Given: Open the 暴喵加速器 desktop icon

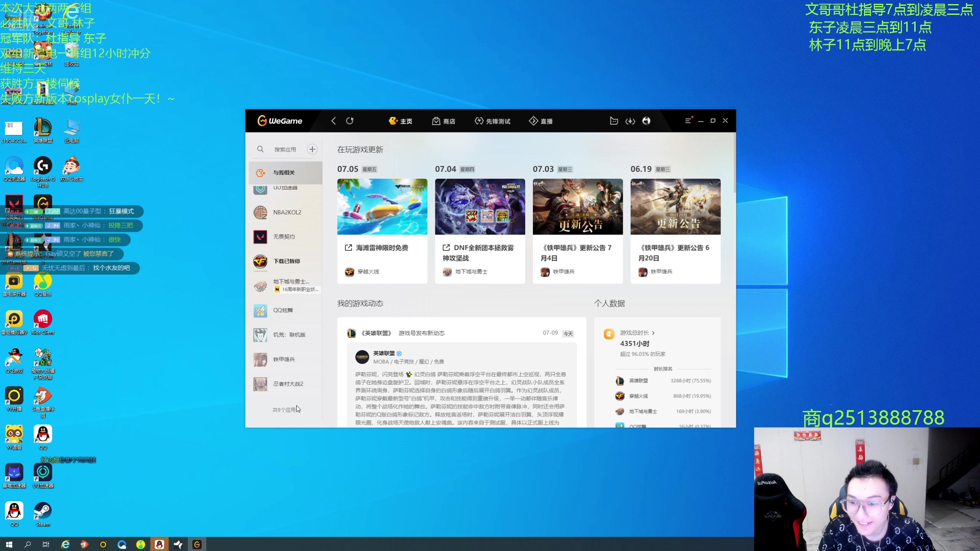Looking at the screenshot, I should click(14, 476).
